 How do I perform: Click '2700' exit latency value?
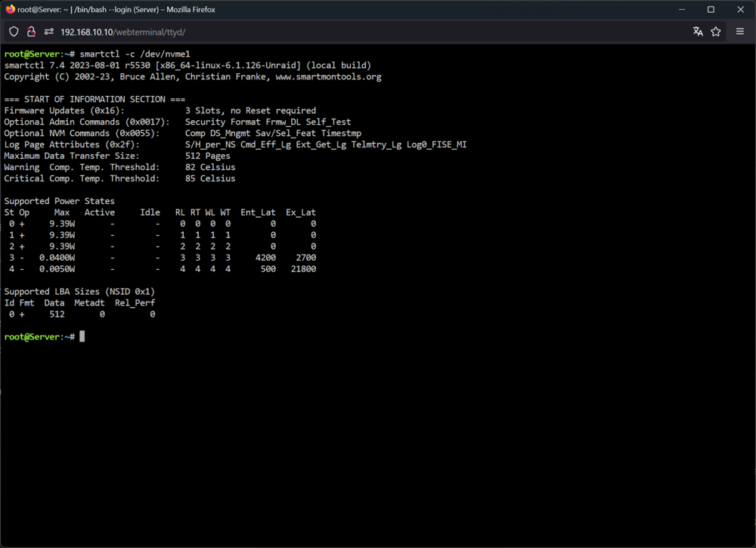point(306,258)
